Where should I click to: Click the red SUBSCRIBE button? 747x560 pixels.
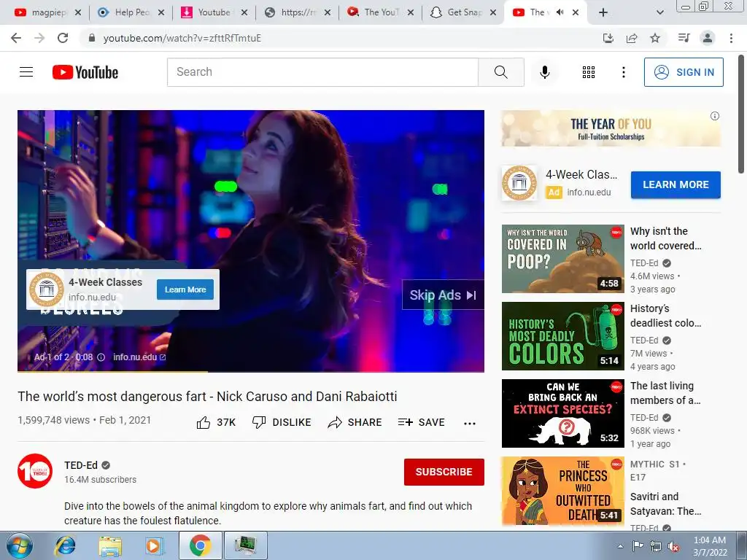(x=444, y=472)
